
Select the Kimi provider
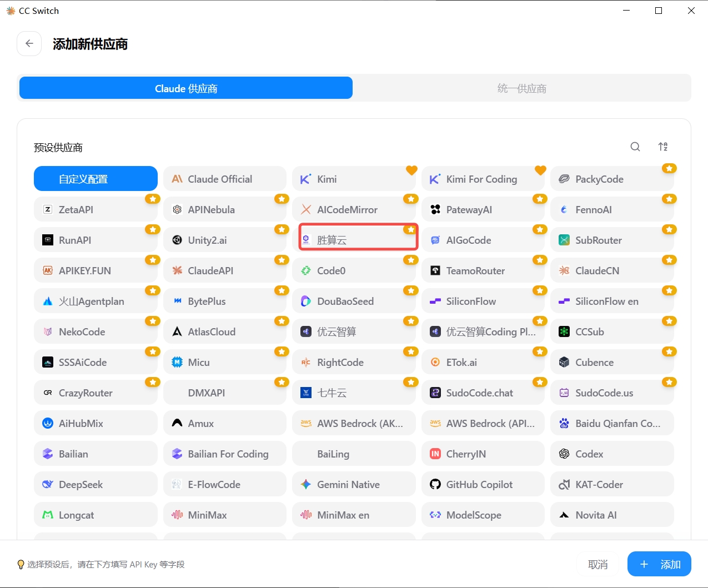tap(354, 179)
